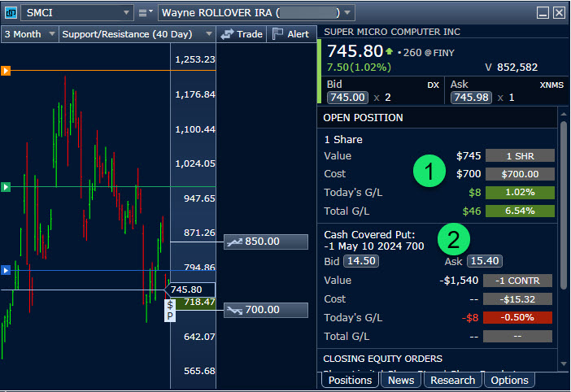Viewport: 571px width, 392px height.
Task: Open the SMCI symbol dropdown
Action: click(x=125, y=13)
